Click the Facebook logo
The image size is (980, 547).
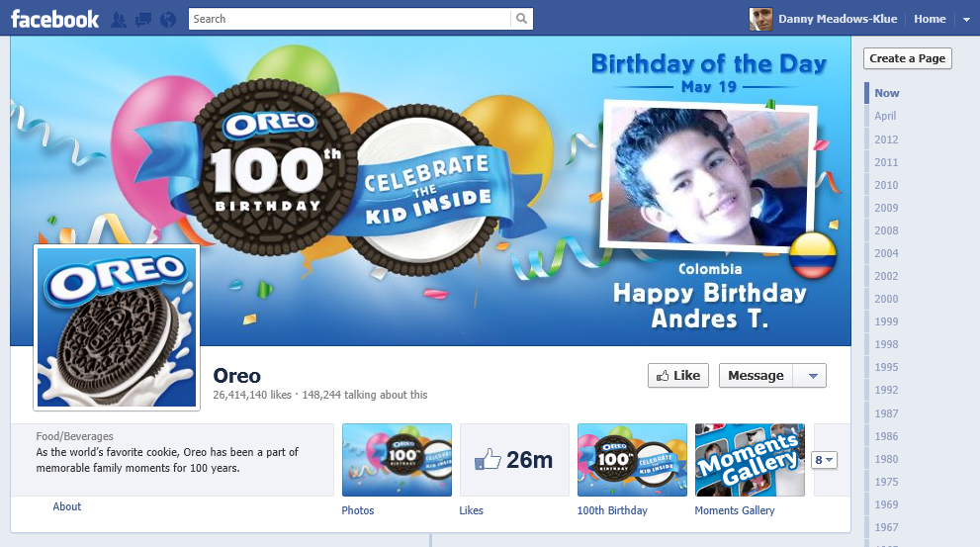[x=55, y=19]
